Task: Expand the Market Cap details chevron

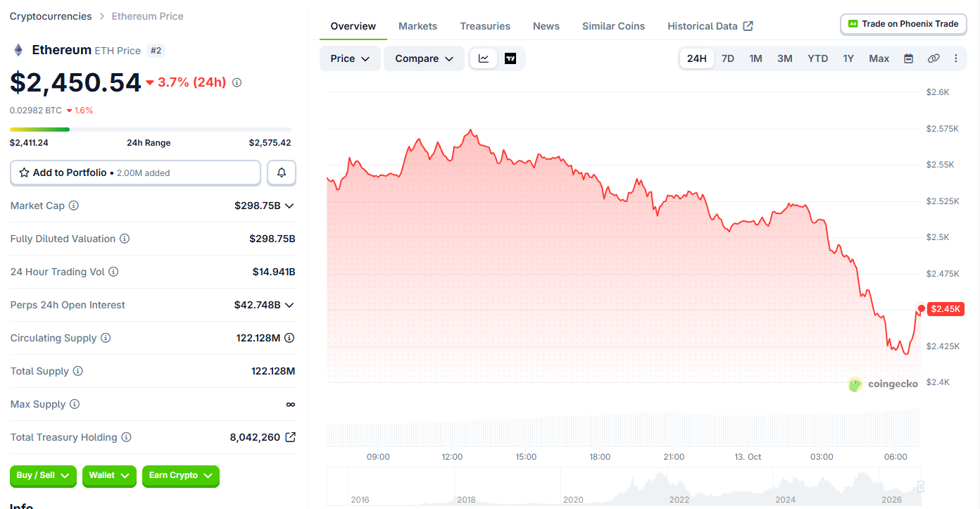Action: click(x=289, y=206)
